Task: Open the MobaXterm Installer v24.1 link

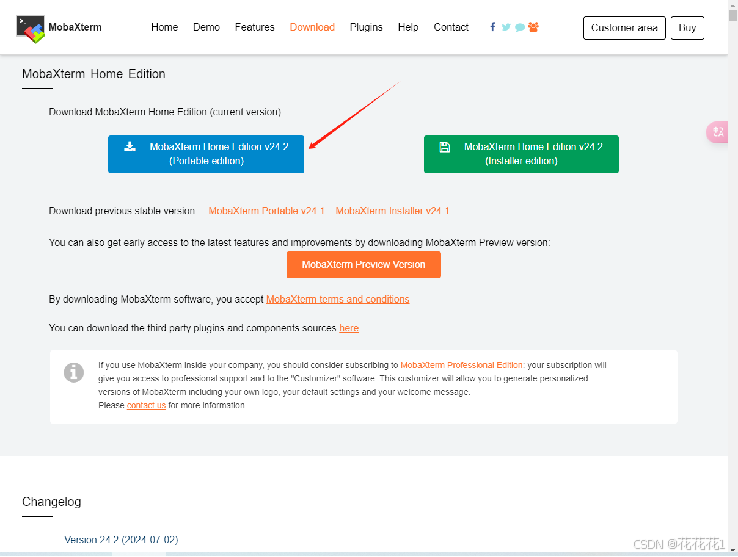Action: [392, 211]
